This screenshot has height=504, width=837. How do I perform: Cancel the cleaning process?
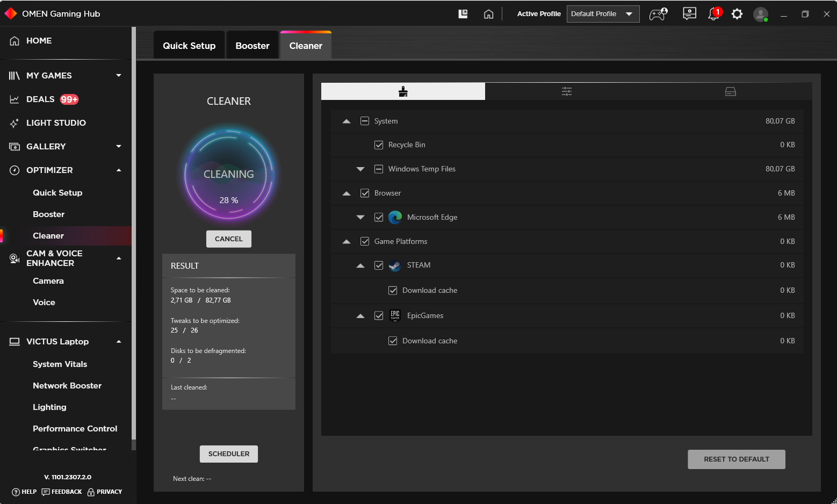tap(229, 239)
